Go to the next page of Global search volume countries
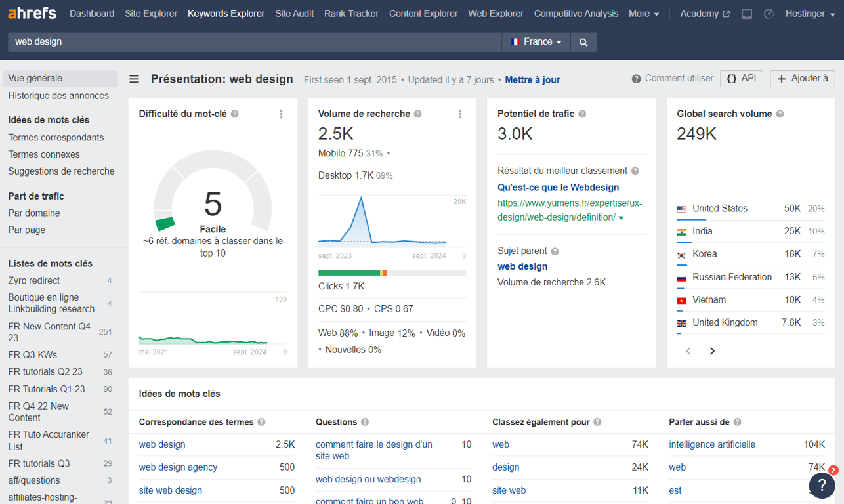The height and width of the screenshot is (504, 844). pyautogui.click(x=712, y=351)
